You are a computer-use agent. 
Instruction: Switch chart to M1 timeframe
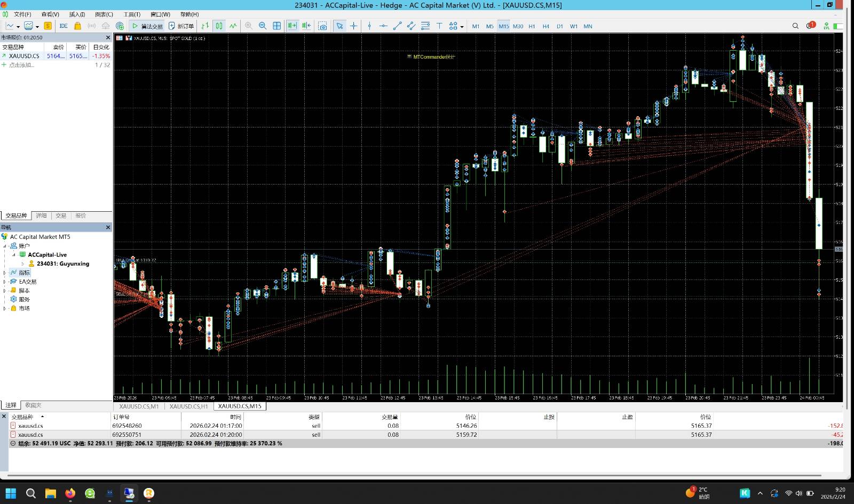point(476,26)
